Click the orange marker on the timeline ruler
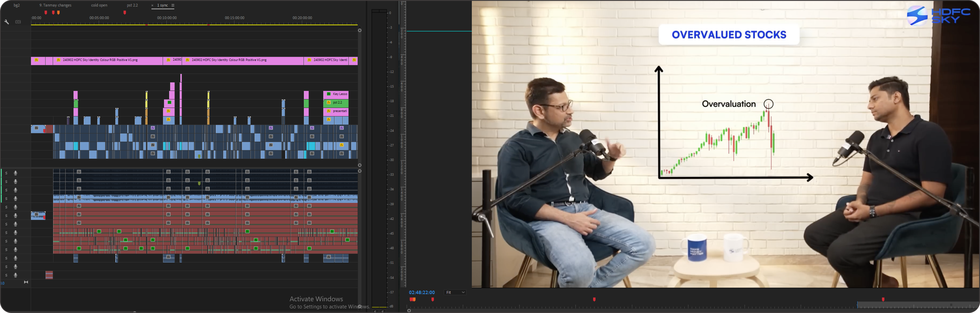Image resolution: width=980 pixels, height=313 pixels. pos(58,12)
